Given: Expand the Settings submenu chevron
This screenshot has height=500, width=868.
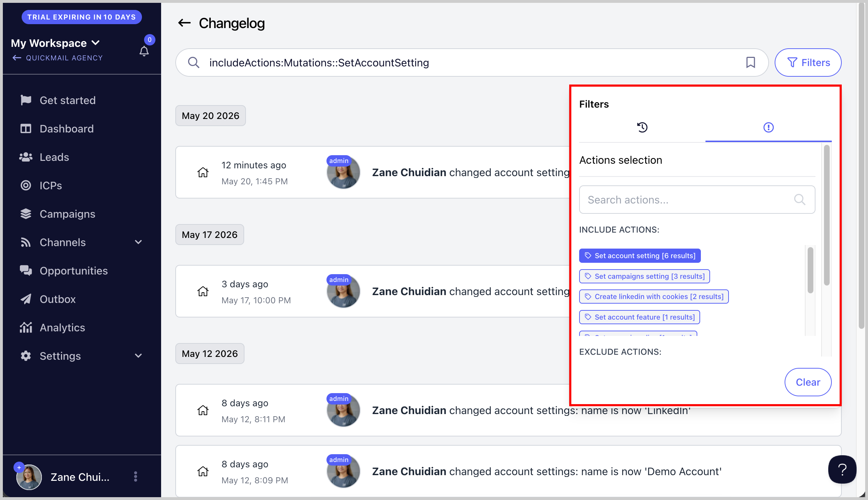Looking at the screenshot, I should [x=138, y=356].
